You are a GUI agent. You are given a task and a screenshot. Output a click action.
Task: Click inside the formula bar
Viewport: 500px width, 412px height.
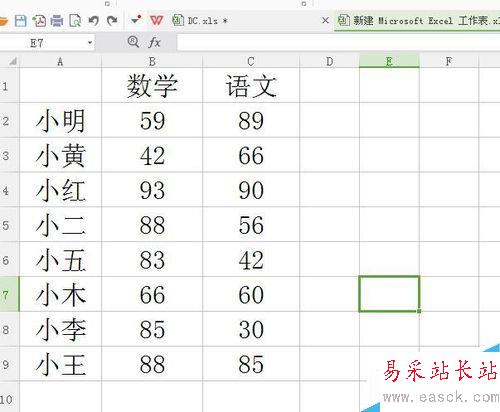point(338,43)
